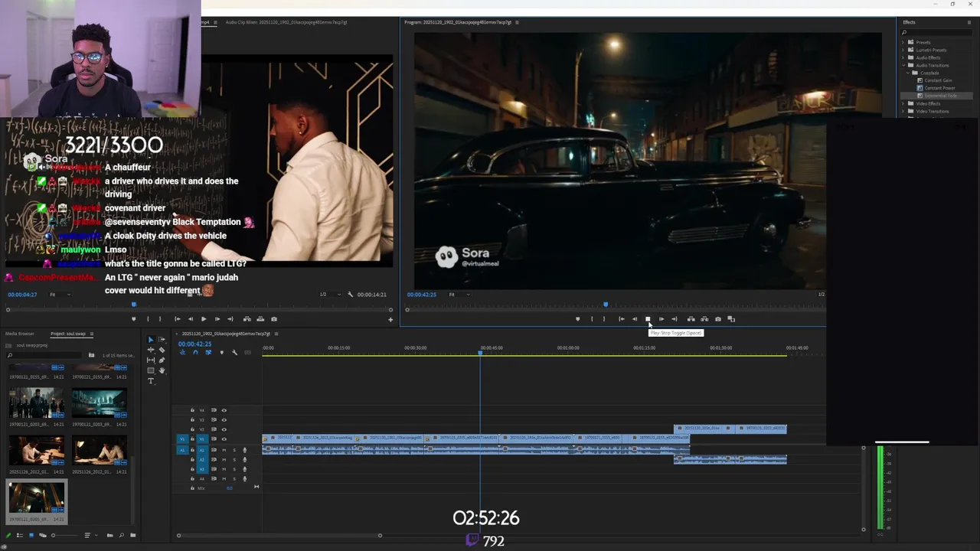980x551 pixels.
Task: Expand the Audio Effects folder
Action: click(903, 58)
